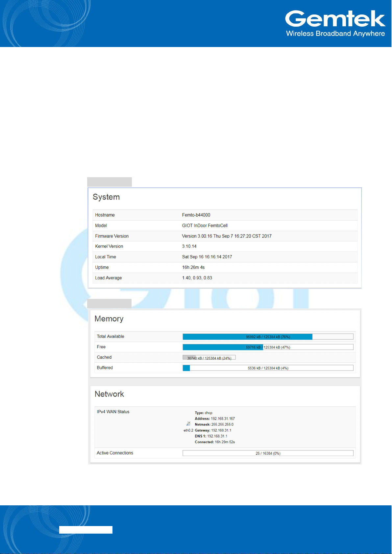This screenshot has height=554, width=392.
Task: Select the load average 1.40, 0.93, 0.83
Action: [197, 278]
